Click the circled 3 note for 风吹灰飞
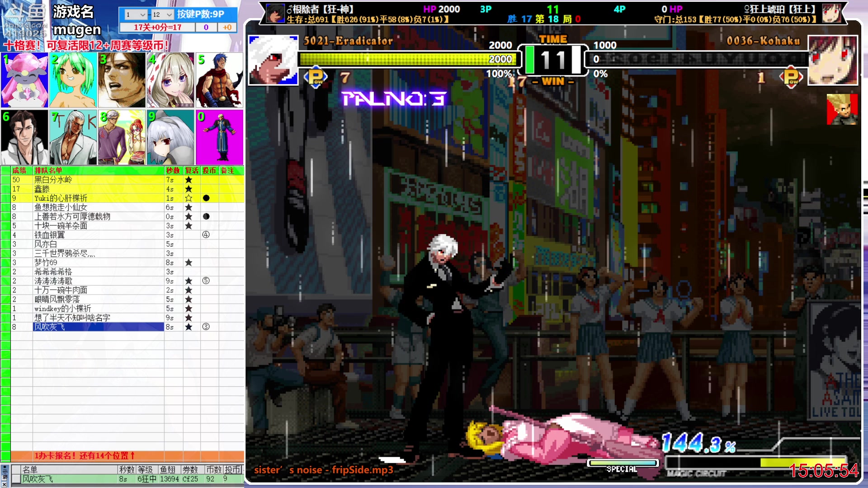868x488 pixels. tap(206, 327)
